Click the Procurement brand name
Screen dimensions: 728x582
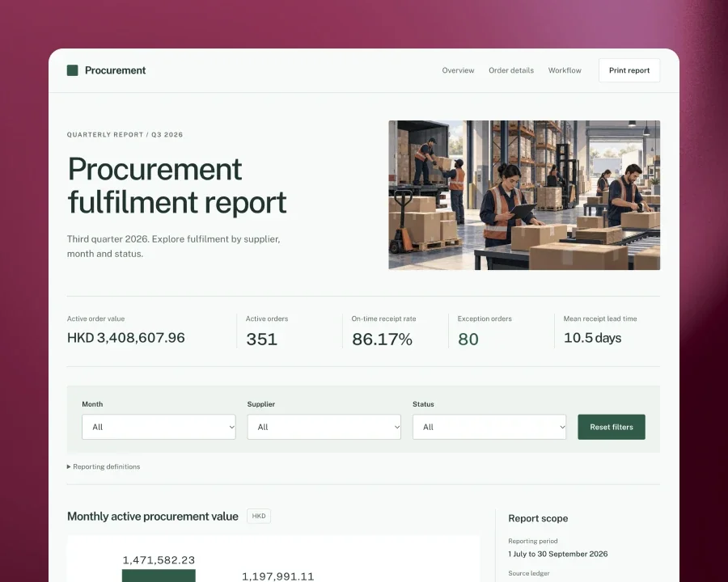(x=115, y=70)
